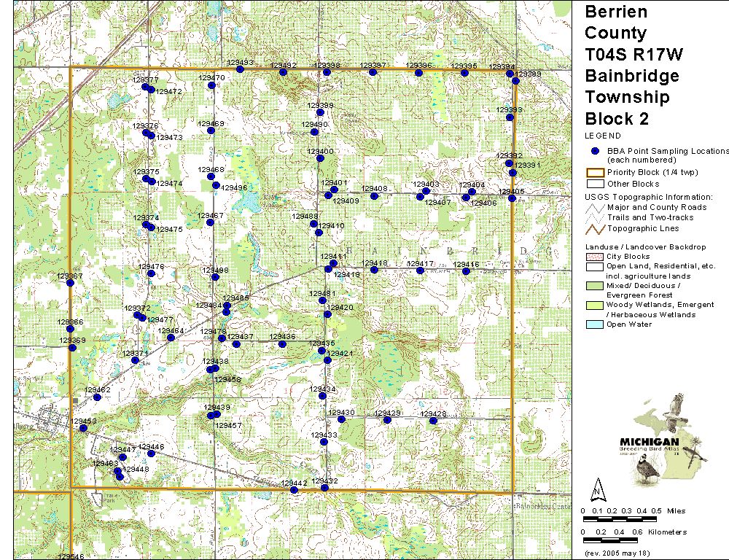Select the Mixed/Deciduous Forest green swatch
The width and height of the screenshot is (729, 560).
[x=596, y=285]
